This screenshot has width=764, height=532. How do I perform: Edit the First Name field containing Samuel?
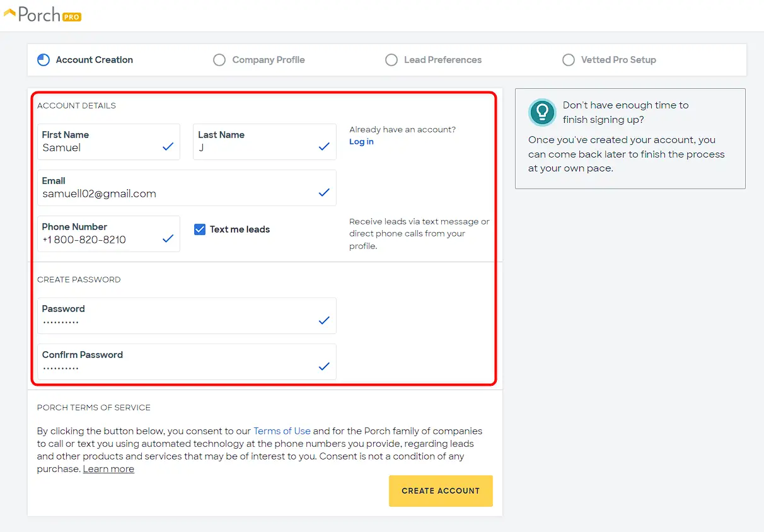tap(108, 142)
